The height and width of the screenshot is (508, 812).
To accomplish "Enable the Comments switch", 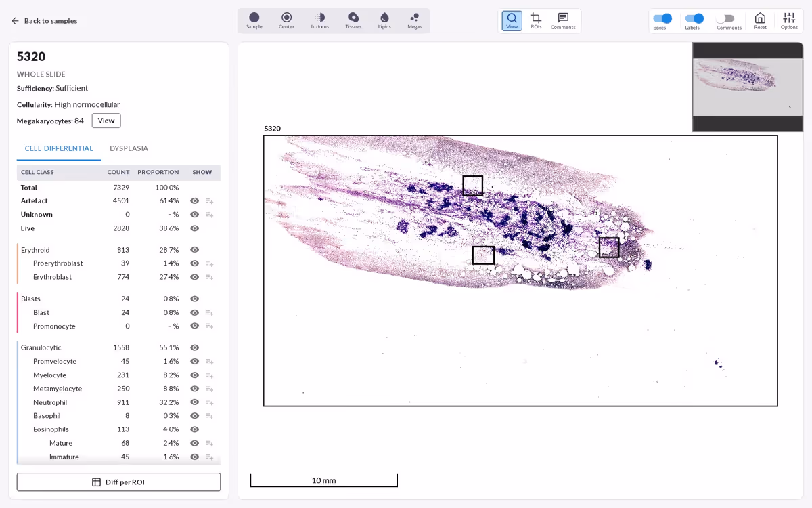I will coord(726,18).
